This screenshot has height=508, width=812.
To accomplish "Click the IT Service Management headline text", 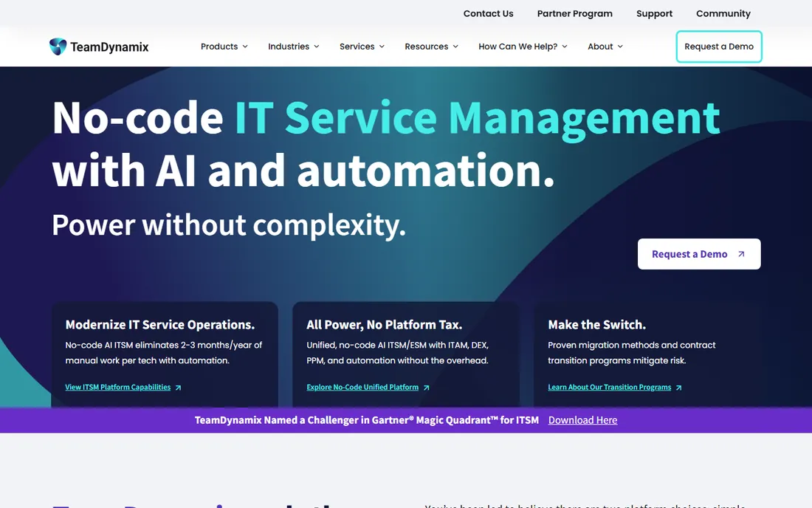I will tap(477, 119).
